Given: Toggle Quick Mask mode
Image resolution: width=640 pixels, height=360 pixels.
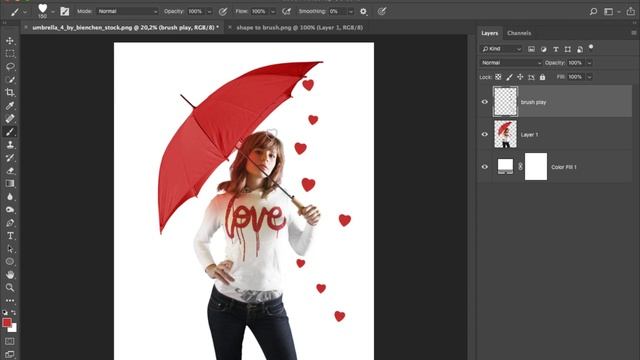Looking at the screenshot, I should (x=10, y=341).
